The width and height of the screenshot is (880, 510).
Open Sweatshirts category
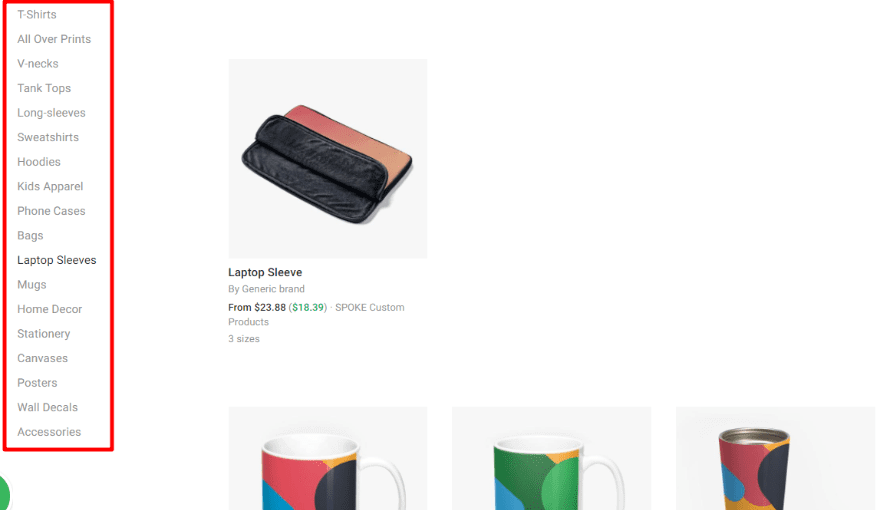(x=48, y=137)
